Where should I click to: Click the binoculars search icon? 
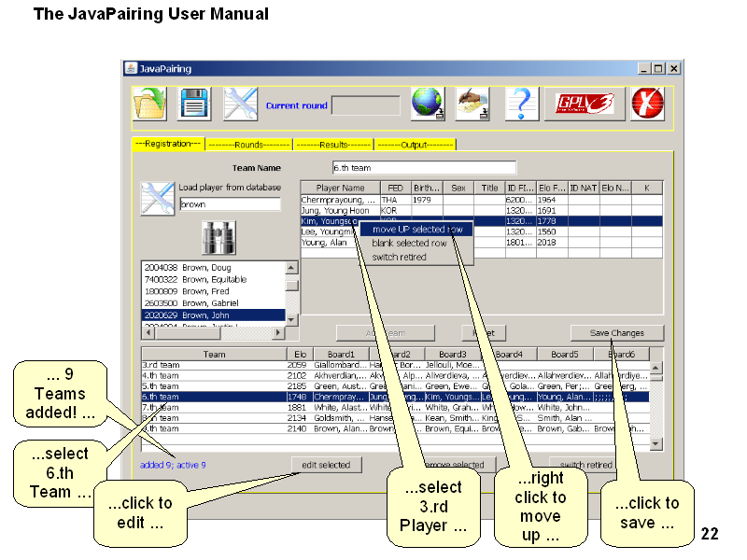point(219,237)
